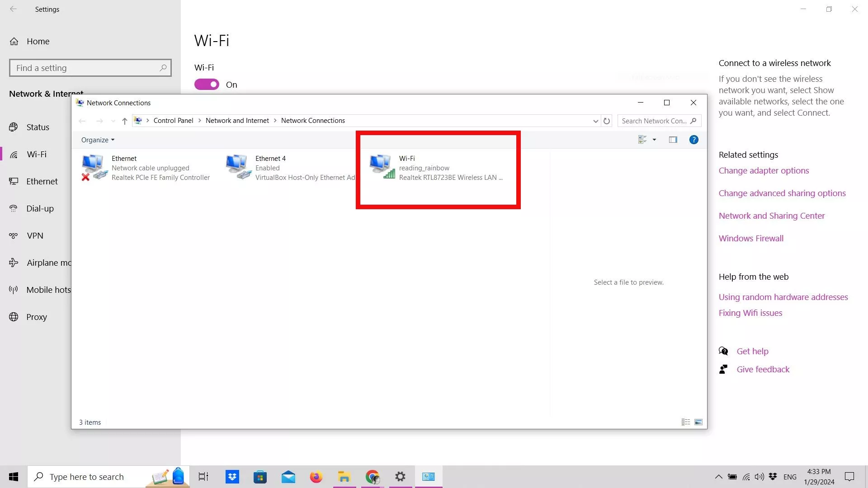Viewport: 868px width, 488px height.
Task: Open the VPN settings section
Action: 35,235
